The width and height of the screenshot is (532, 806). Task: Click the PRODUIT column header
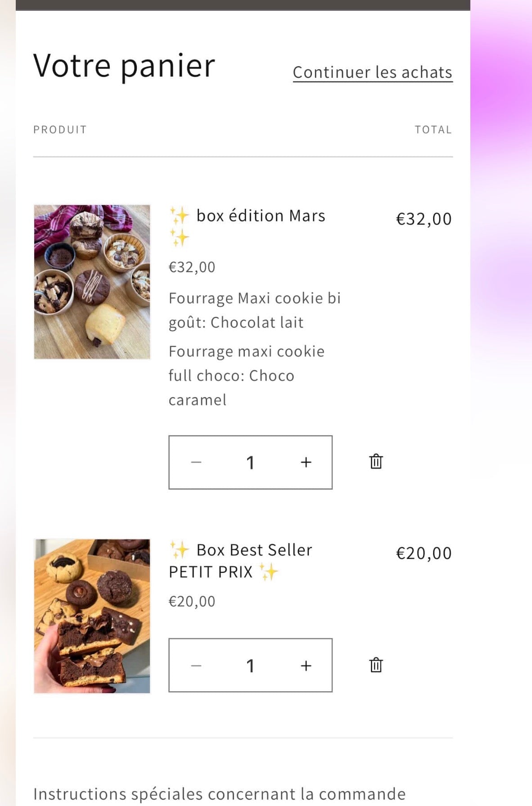click(x=59, y=129)
